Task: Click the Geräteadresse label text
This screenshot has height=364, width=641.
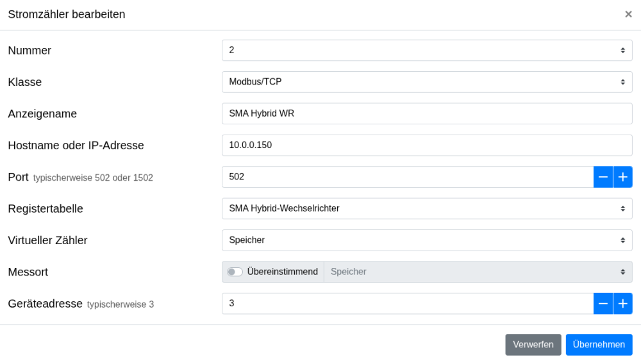Action: [46, 304]
